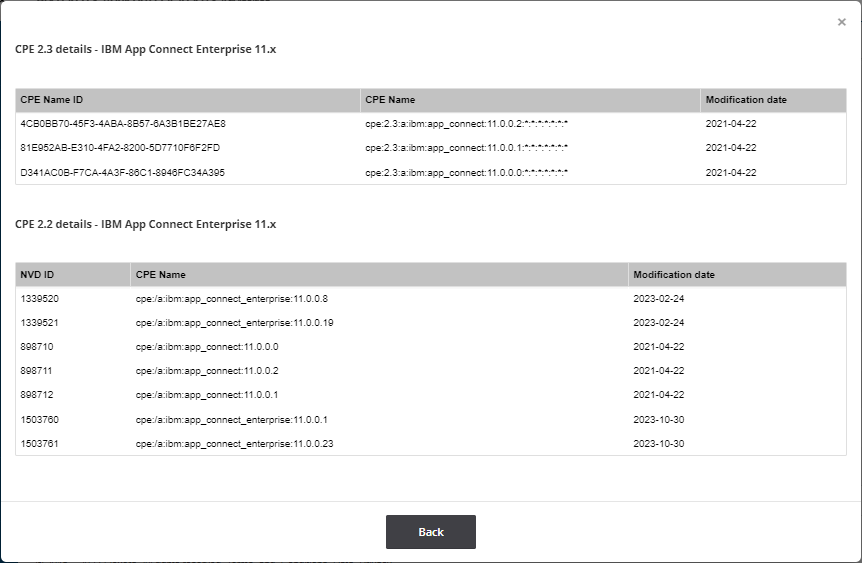Select NVD ID 898710 row

(x=431, y=347)
